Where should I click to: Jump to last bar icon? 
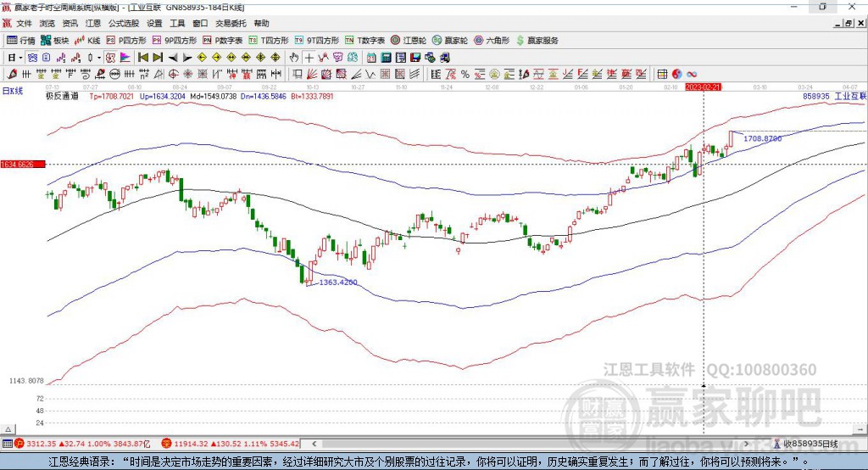point(158,58)
